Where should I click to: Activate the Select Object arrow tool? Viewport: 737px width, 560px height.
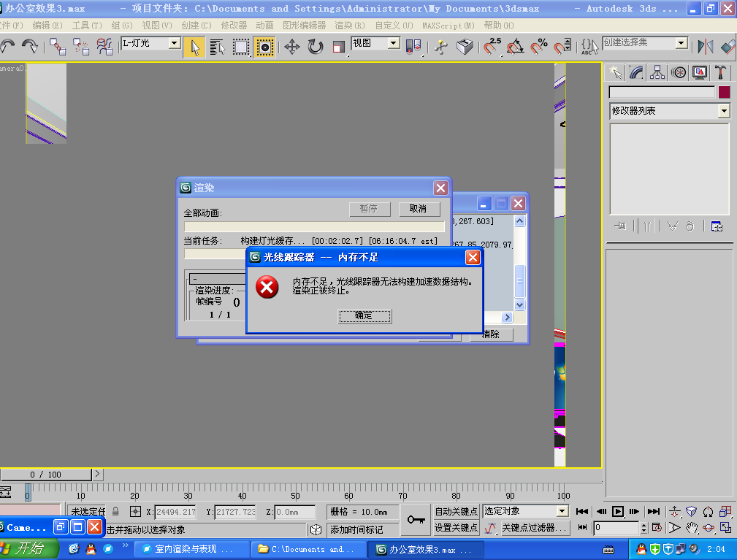[x=194, y=47]
